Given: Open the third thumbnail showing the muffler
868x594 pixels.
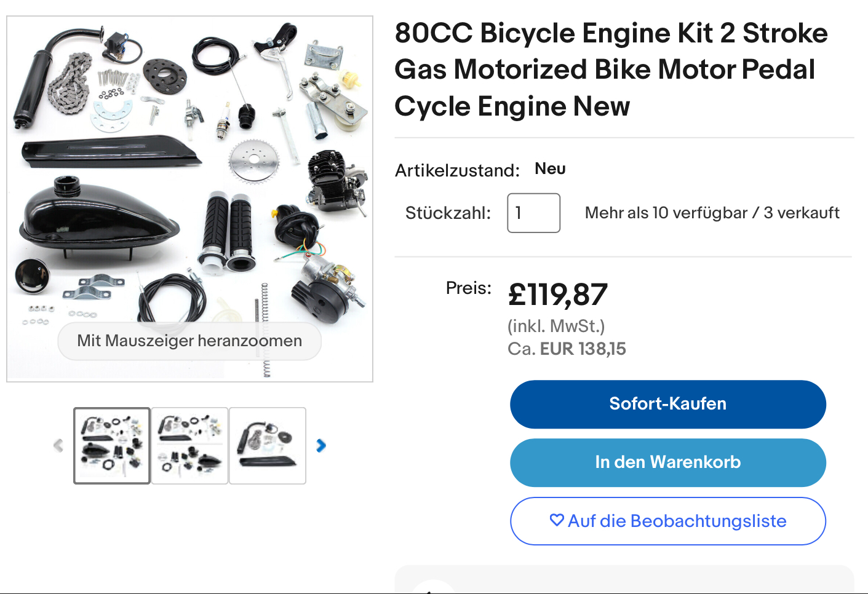Looking at the screenshot, I should click(x=268, y=446).
